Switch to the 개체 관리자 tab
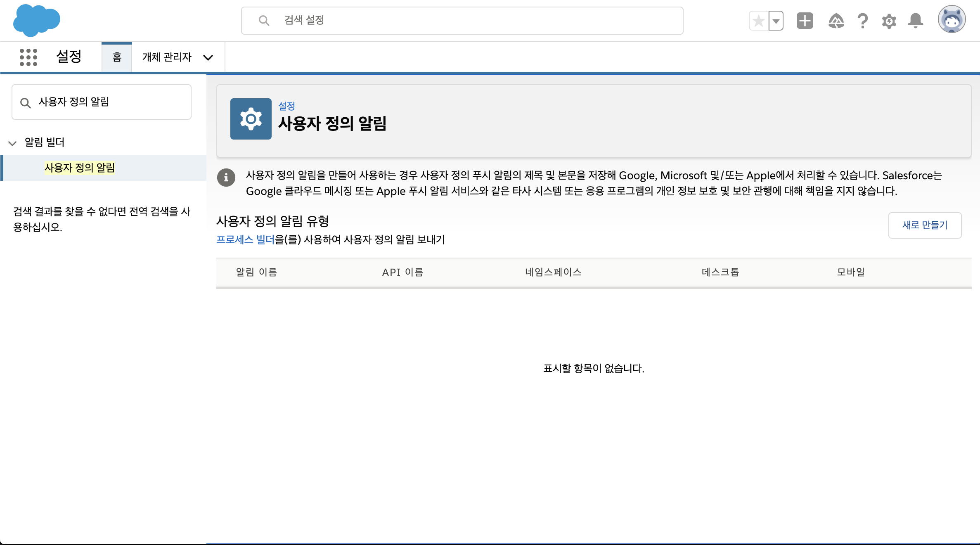Screen dimensions: 980x545 pyautogui.click(x=167, y=57)
